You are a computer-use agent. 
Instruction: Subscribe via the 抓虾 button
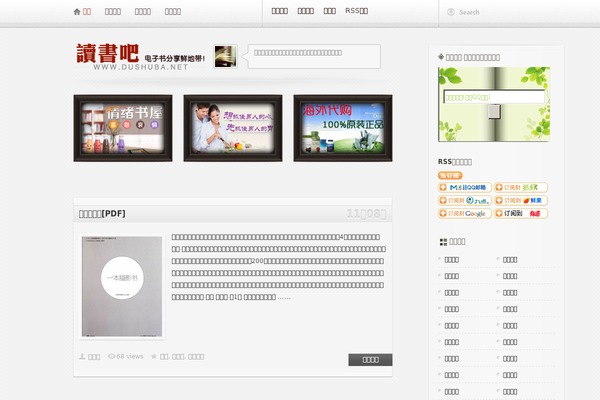pos(521,188)
